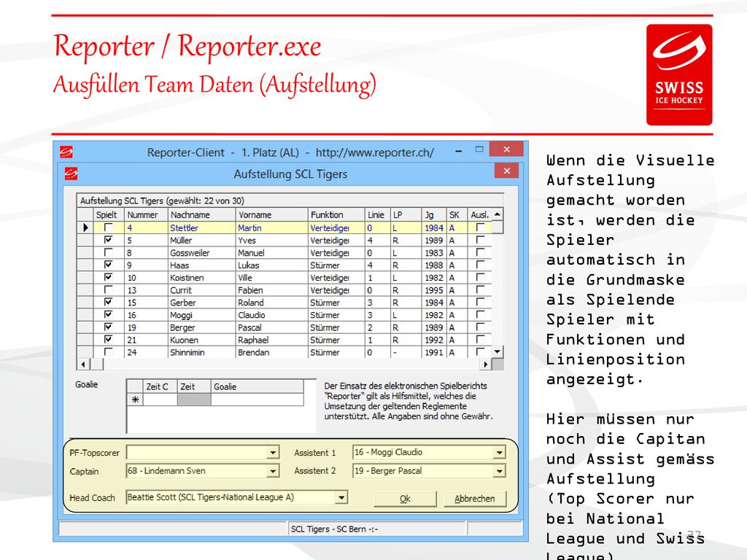The width and height of the screenshot is (747, 560).
Task: Open the PF-Topscorer dropdown
Action: pyautogui.click(x=273, y=452)
